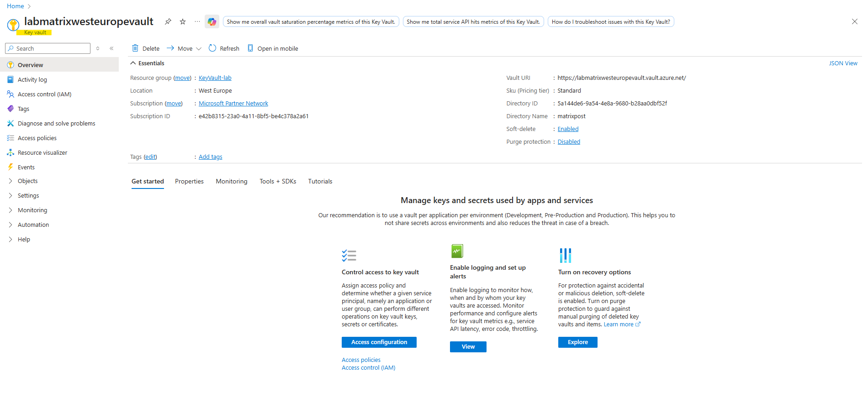The height and width of the screenshot is (408, 868).
Task: Click move link next to Subscription
Action: 174,104
